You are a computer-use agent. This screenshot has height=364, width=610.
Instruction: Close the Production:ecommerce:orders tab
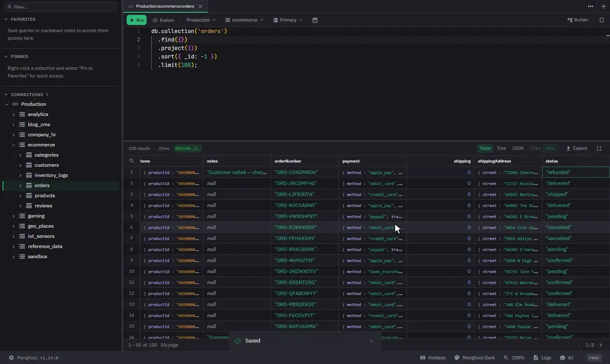[x=200, y=6]
